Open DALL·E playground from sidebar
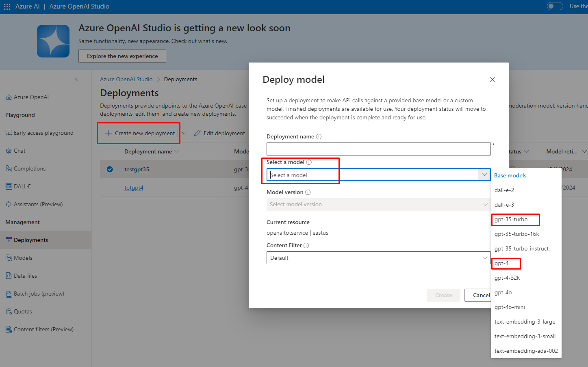Viewport: 588px width, 367px height. [x=22, y=186]
